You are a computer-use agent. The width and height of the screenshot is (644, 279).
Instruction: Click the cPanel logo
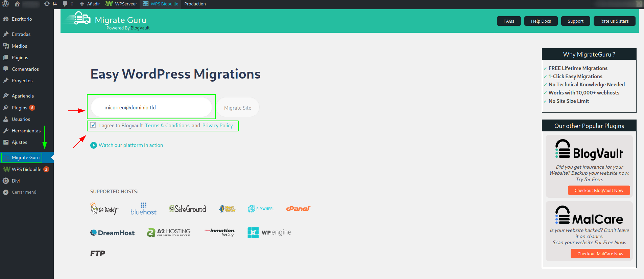point(298,209)
